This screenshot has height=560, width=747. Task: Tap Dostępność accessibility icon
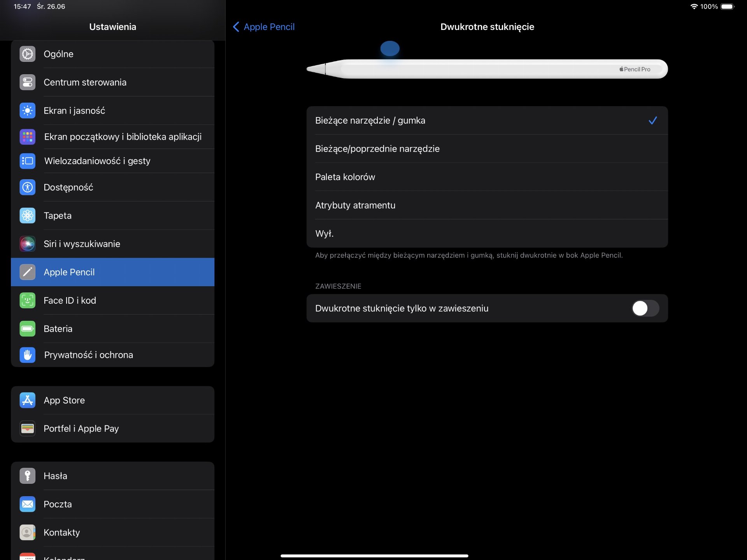(x=27, y=187)
